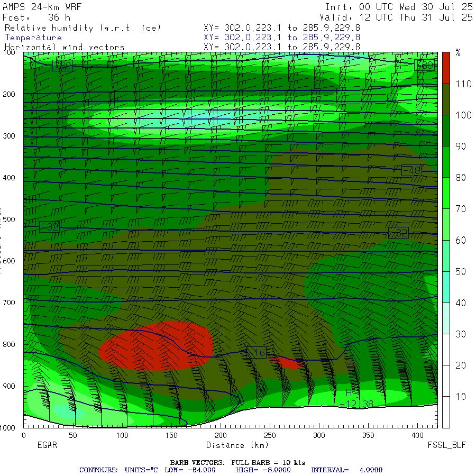This screenshot has height=476, width=476.
Task: Click the 'LOW= -64.000' value
Action: pyautogui.click(x=190, y=470)
